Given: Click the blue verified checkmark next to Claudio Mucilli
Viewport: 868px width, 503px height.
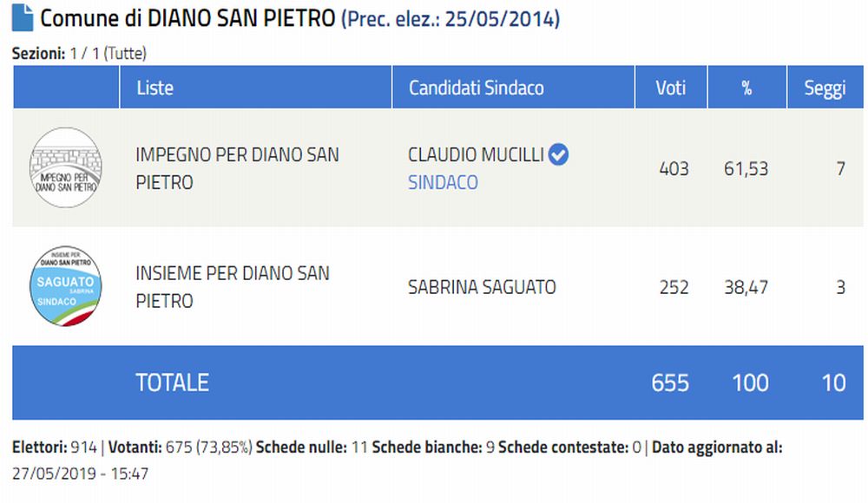Looking at the screenshot, I should pyautogui.click(x=558, y=154).
